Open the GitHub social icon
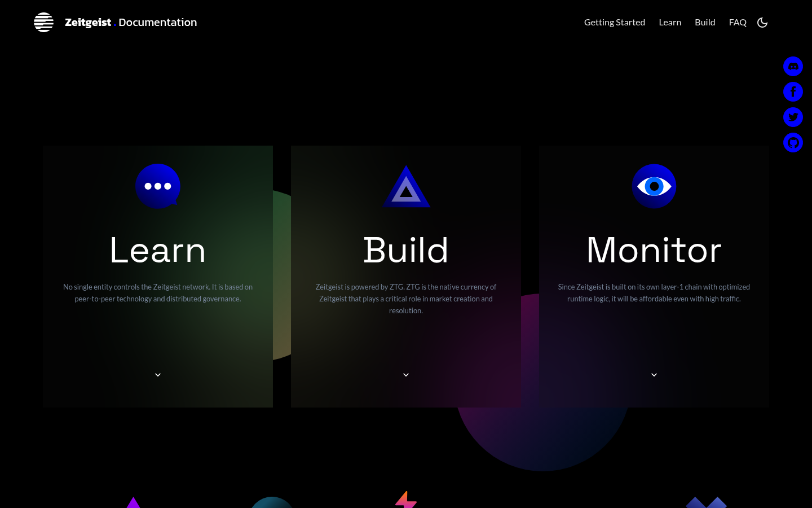 (793, 143)
